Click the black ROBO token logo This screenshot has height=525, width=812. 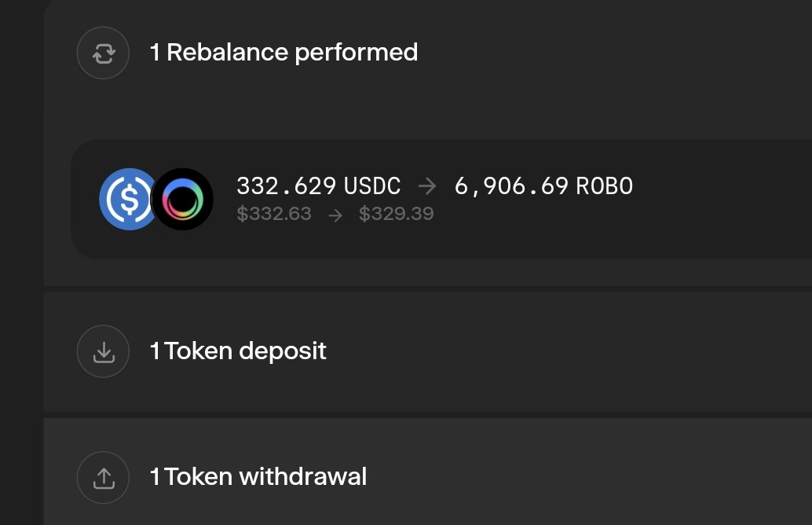(x=182, y=200)
